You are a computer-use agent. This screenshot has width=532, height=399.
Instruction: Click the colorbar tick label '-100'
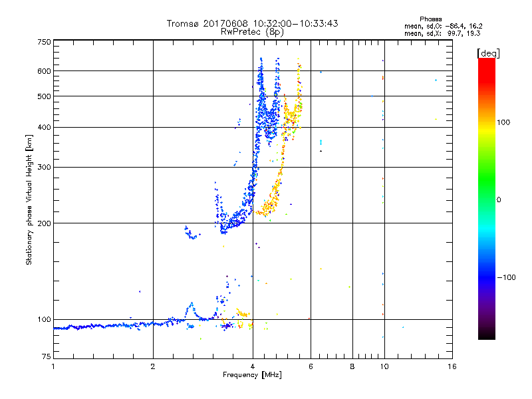click(x=506, y=277)
